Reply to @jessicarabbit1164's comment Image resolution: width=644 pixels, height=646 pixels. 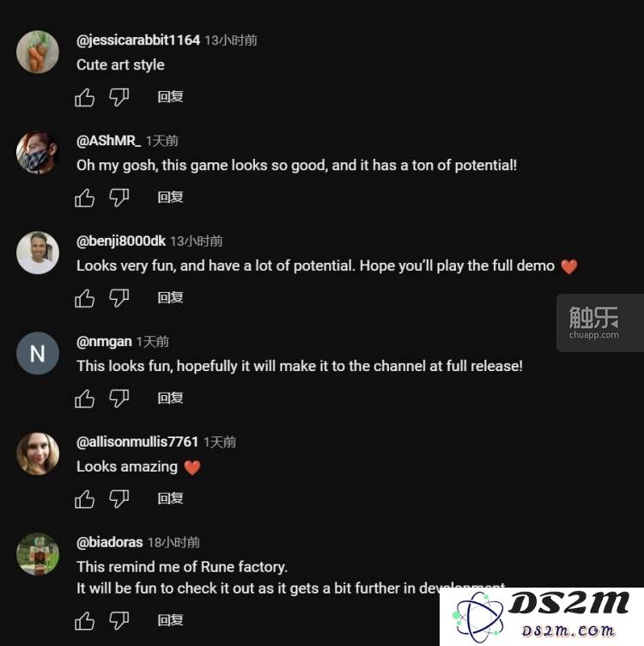click(x=171, y=97)
